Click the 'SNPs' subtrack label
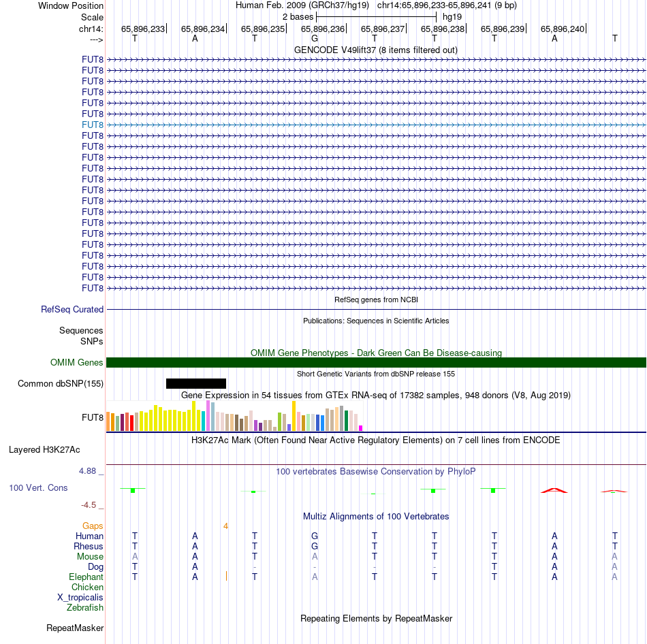This screenshot has width=647, height=644. (92, 341)
